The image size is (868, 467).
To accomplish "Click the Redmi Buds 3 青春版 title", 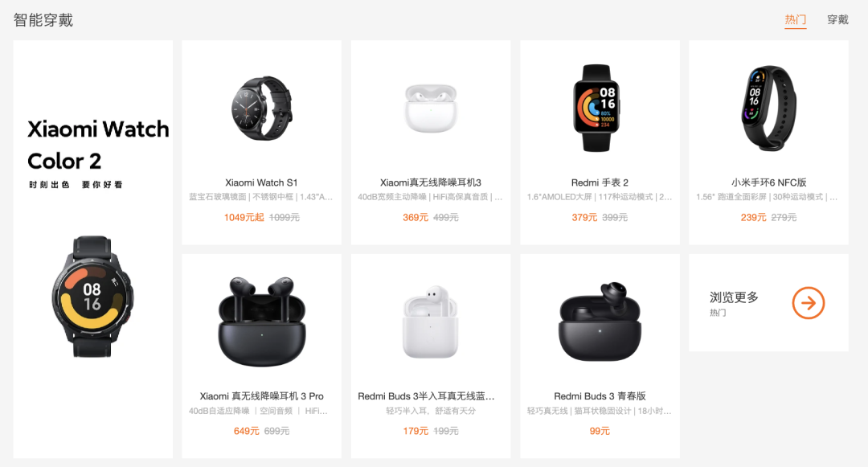I will pyautogui.click(x=600, y=396).
